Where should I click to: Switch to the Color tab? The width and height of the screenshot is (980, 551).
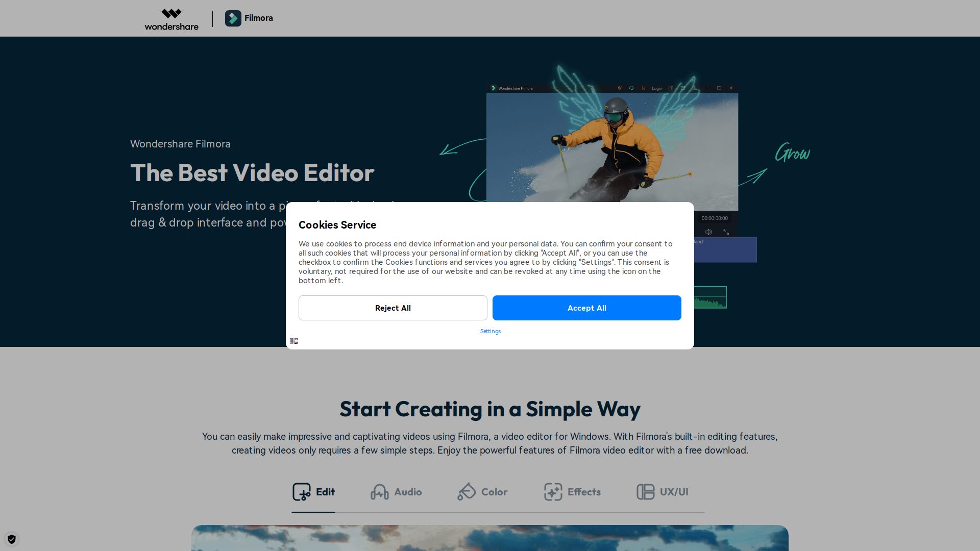pos(482,492)
